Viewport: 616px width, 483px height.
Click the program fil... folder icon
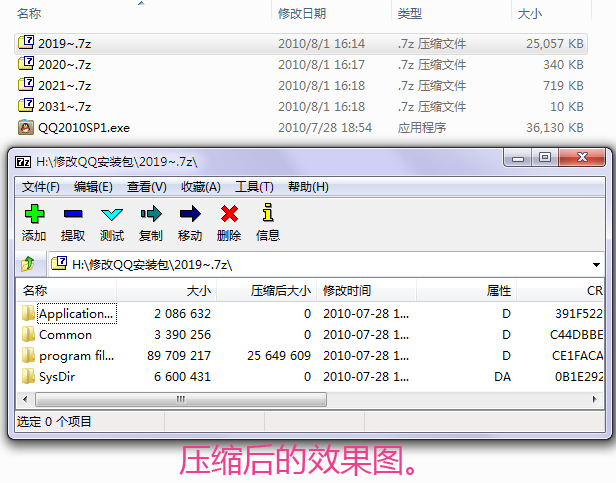tap(28, 355)
